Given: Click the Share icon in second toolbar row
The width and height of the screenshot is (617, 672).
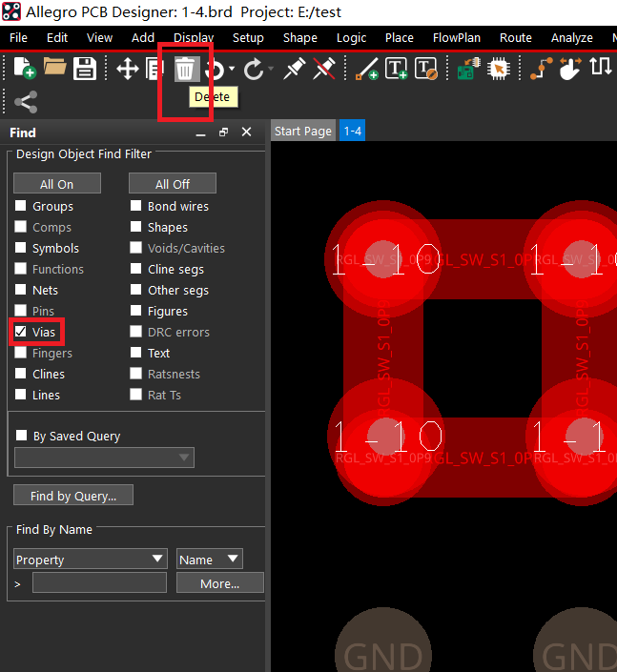Looking at the screenshot, I should (26, 102).
